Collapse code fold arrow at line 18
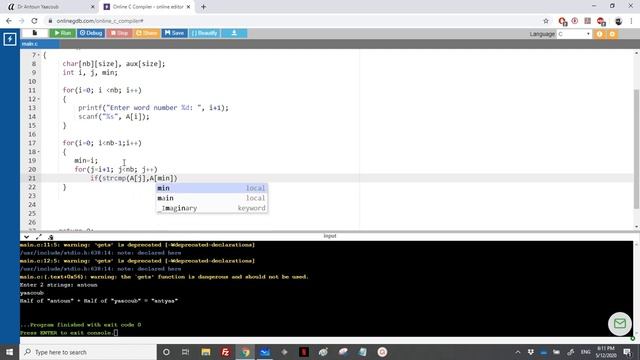640x360 pixels. (39, 152)
